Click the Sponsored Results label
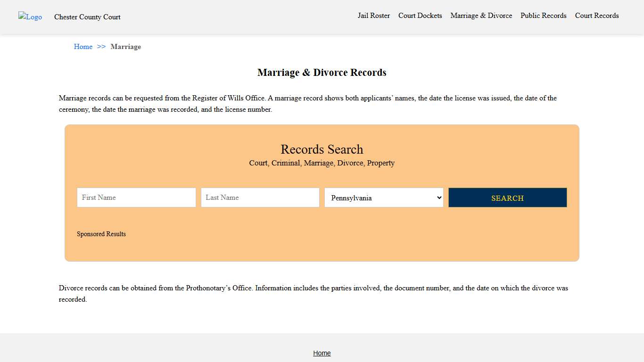This screenshot has height=362, width=644. point(101,234)
